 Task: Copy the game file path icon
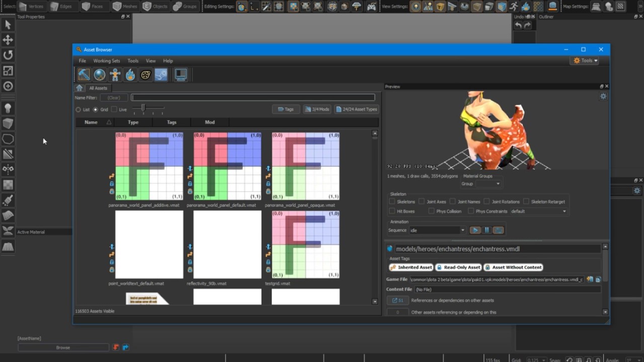(598, 279)
